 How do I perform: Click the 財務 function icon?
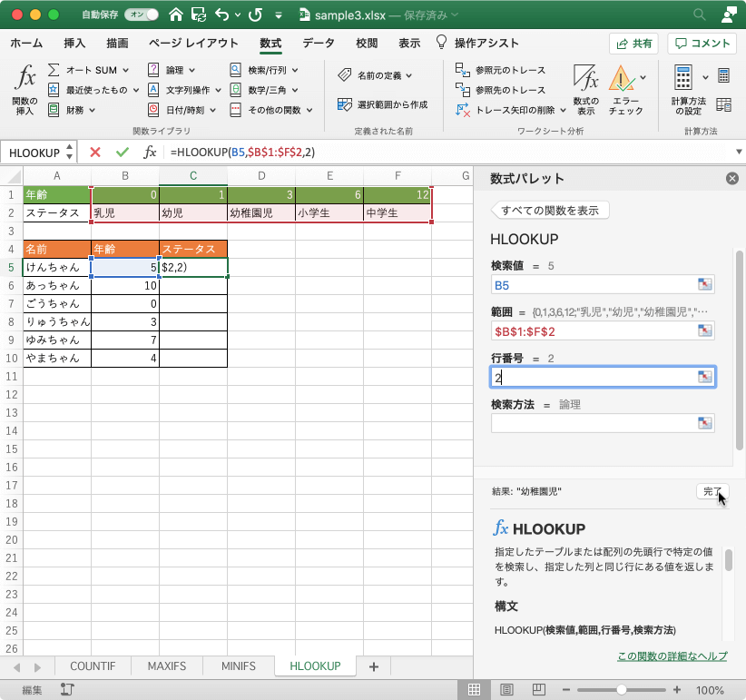point(54,110)
